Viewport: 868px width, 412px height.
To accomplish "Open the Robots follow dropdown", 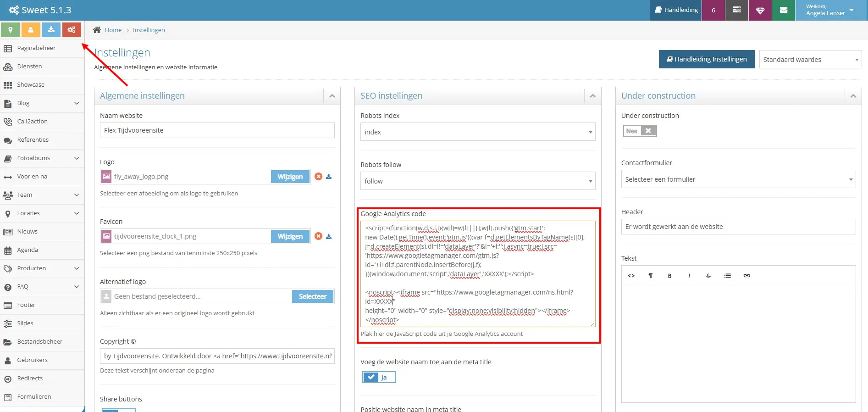I will click(x=478, y=181).
